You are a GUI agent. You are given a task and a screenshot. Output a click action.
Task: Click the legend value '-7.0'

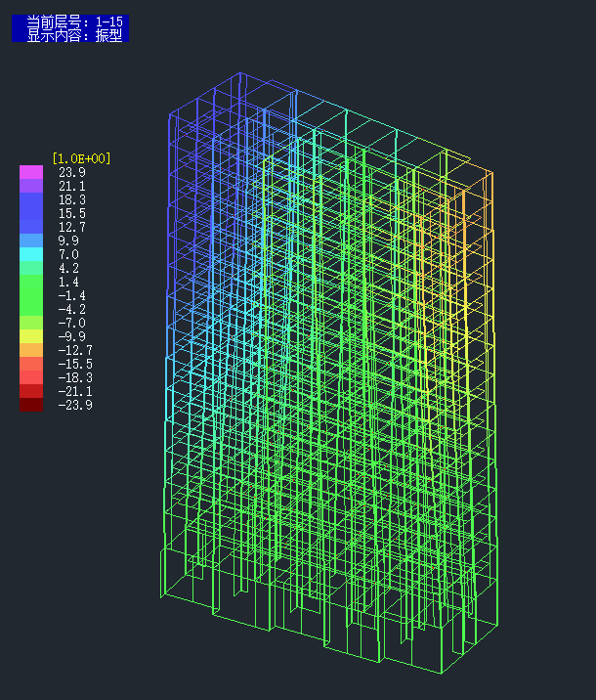72,323
